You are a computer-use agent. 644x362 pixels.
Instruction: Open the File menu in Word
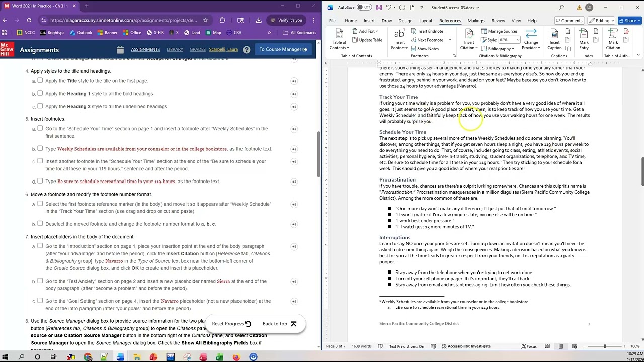[x=332, y=21]
